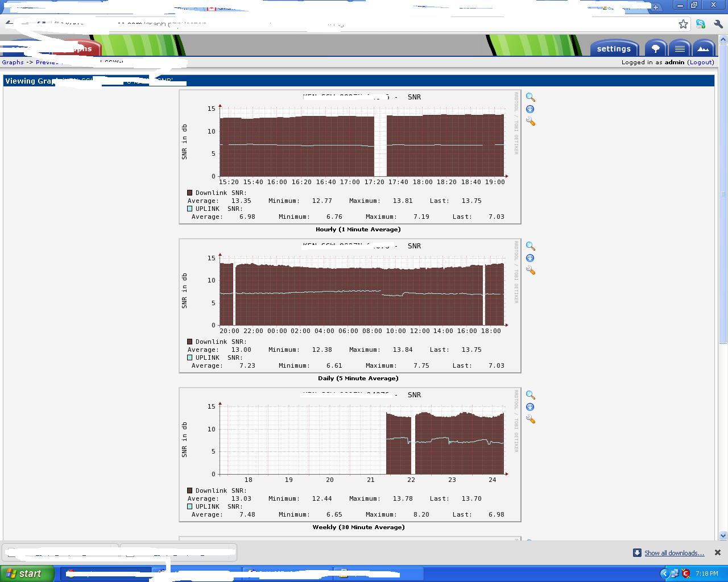Click page scrollbar down arrow
The width and height of the screenshot is (728, 582).
click(723, 535)
